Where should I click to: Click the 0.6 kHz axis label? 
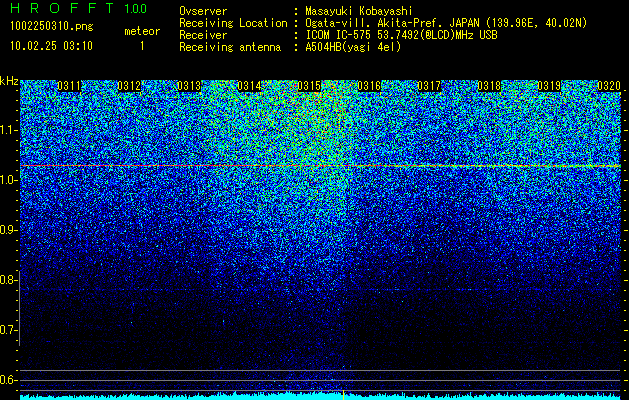tap(8, 380)
